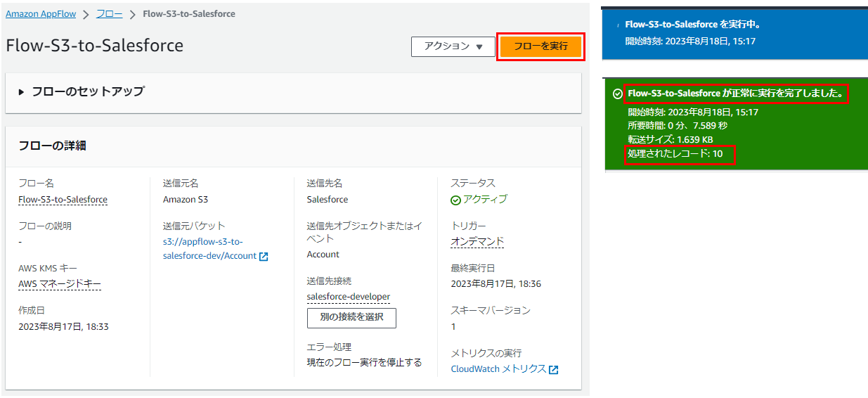Click the destination object Account value
The width and height of the screenshot is (868, 398).
pos(323,254)
